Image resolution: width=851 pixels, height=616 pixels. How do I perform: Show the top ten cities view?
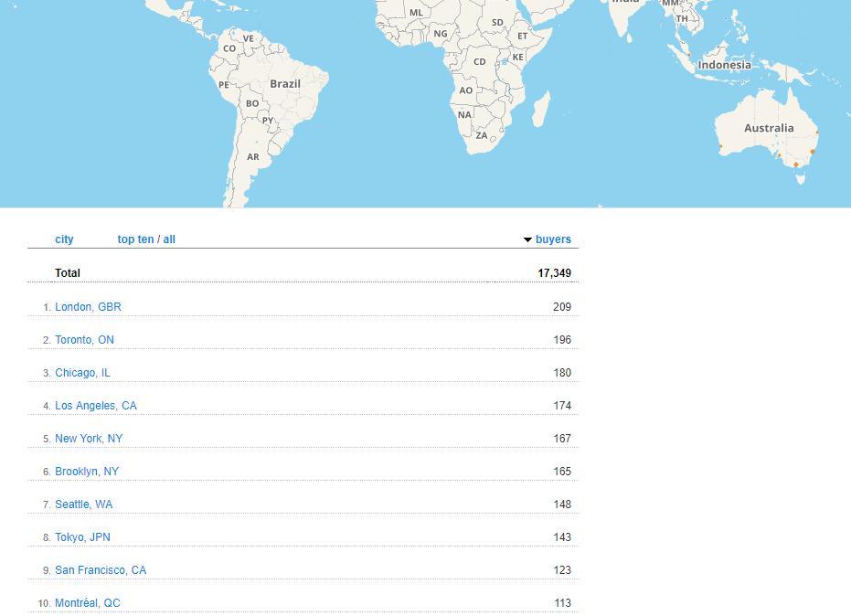tap(135, 239)
